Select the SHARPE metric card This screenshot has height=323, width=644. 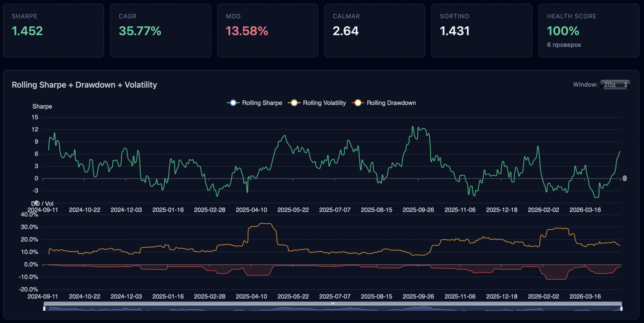53,31
